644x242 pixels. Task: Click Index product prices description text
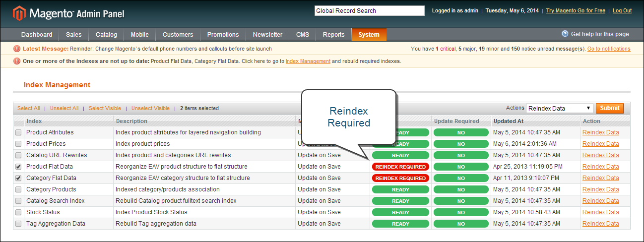pos(143,144)
